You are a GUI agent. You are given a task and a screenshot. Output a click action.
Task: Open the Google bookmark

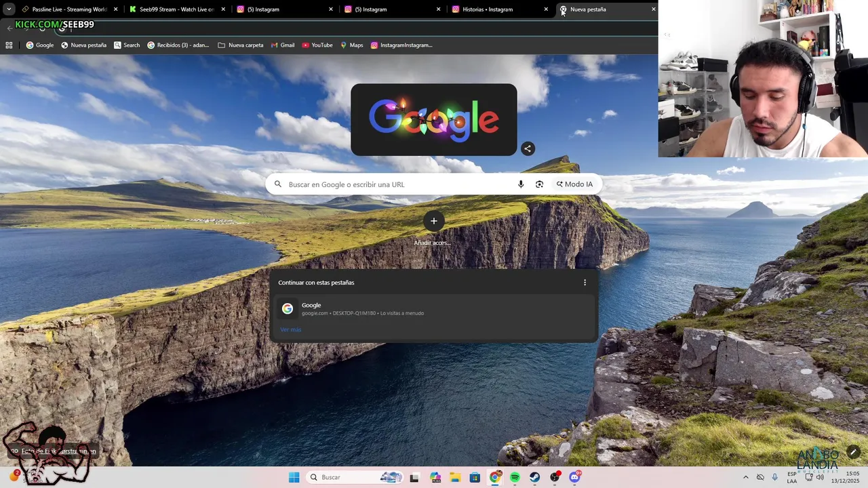[40, 45]
